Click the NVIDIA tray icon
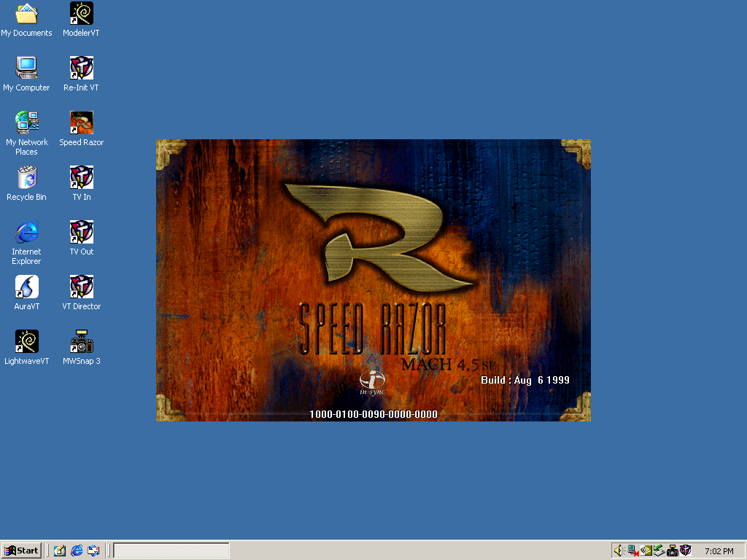The image size is (747, 560). point(646,551)
